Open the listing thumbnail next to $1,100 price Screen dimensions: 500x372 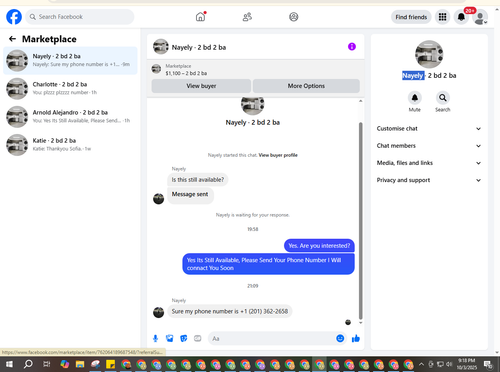(156, 69)
